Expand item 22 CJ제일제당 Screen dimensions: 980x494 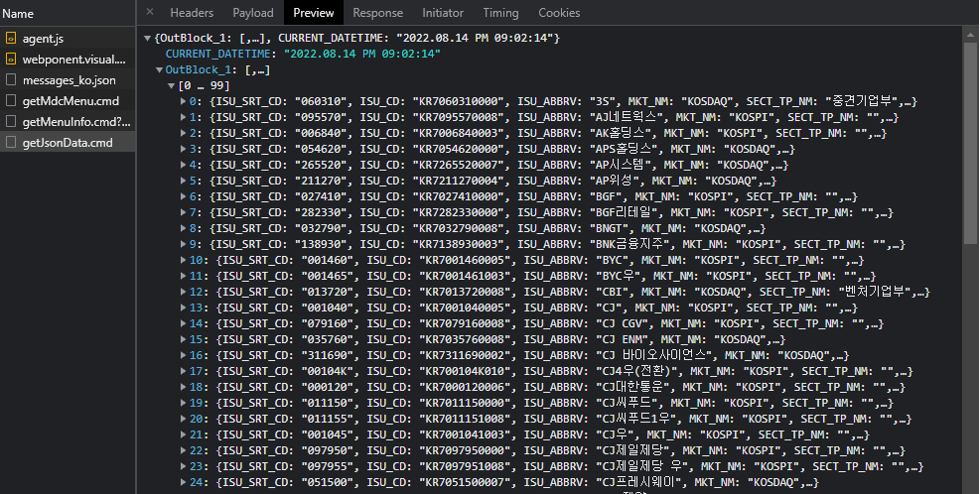pyautogui.click(x=183, y=450)
